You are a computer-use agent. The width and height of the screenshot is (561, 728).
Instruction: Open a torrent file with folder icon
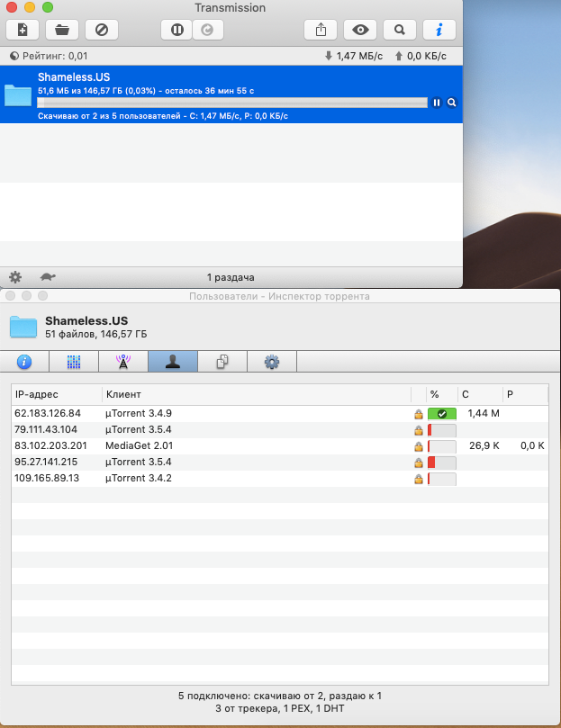click(62, 29)
